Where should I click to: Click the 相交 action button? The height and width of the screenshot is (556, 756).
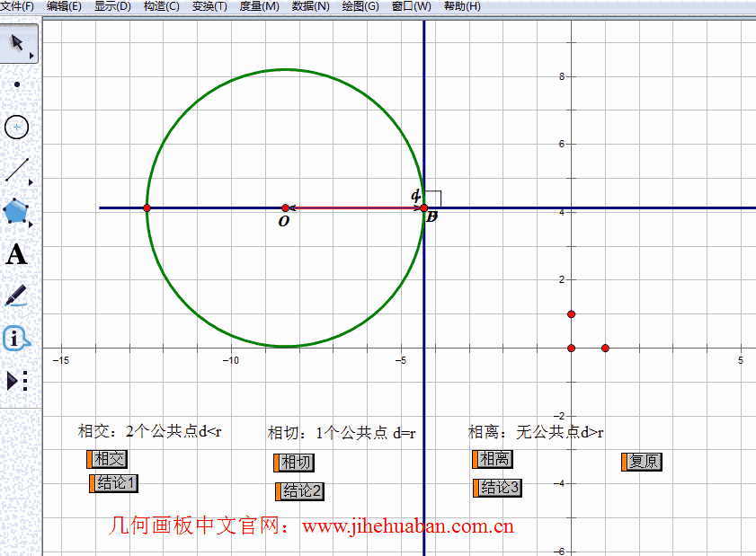coord(107,459)
